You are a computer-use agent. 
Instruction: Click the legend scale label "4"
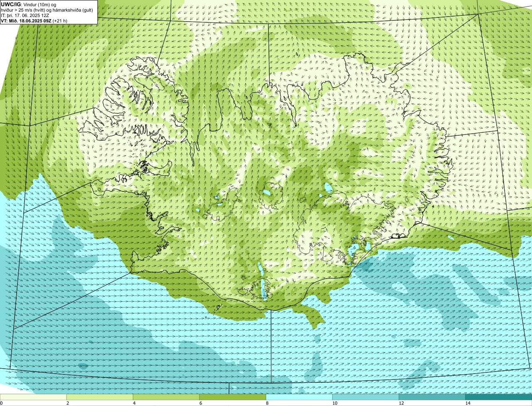tap(134, 403)
